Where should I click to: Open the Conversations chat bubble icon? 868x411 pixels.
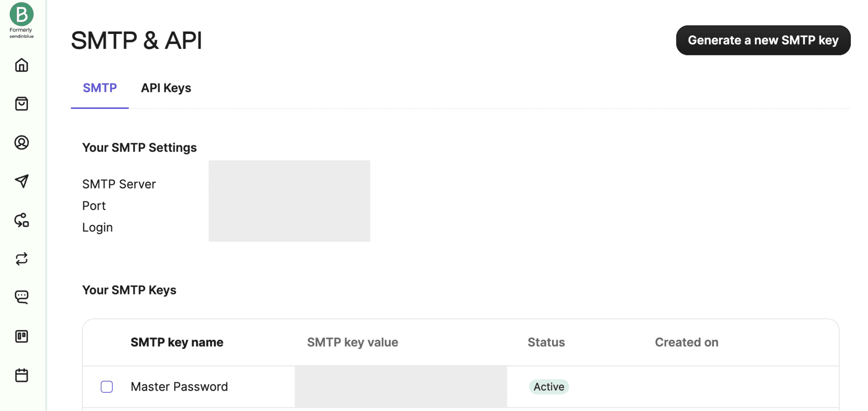click(x=21, y=297)
